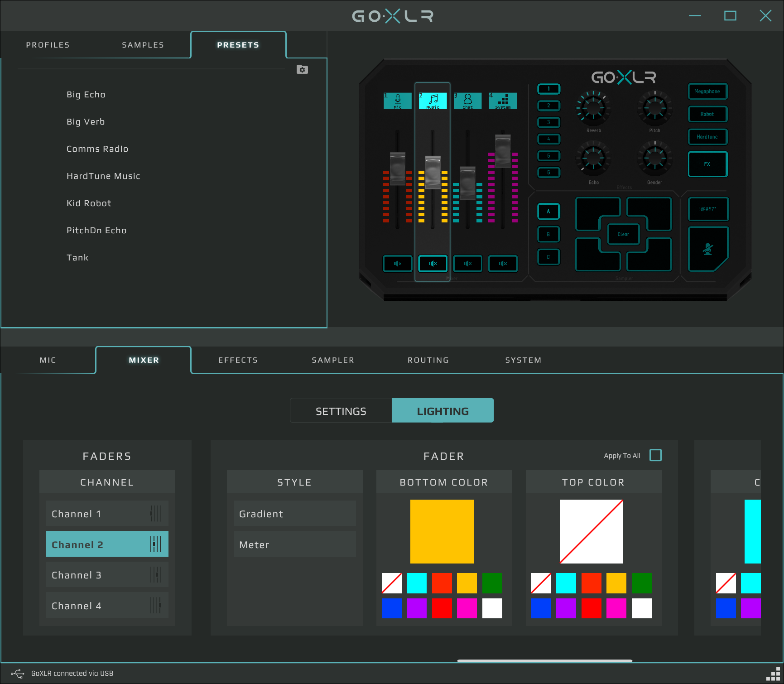The width and height of the screenshot is (784, 684).
Task: Select the Music channel icon on device
Action: [433, 101]
